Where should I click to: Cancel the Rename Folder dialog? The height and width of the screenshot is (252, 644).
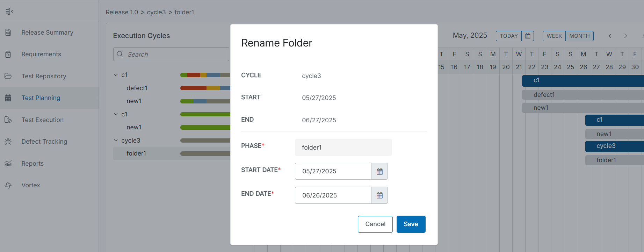click(x=375, y=224)
